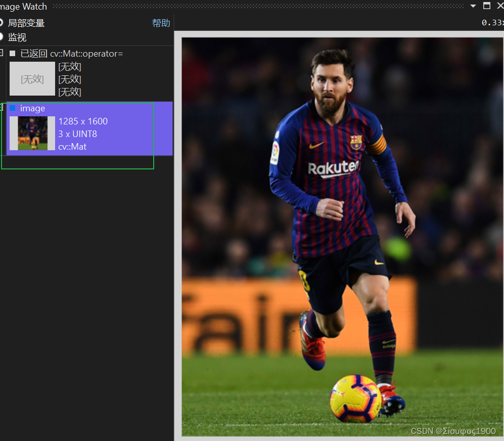Click the Image Watch title text
Image resolution: width=504 pixels, height=441 pixels.
[23, 7]
